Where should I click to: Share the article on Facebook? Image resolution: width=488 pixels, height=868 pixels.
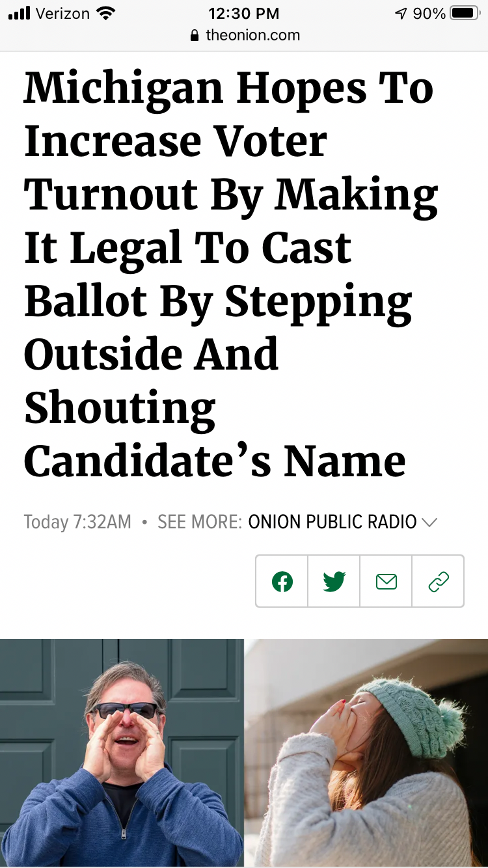[282, 581]
